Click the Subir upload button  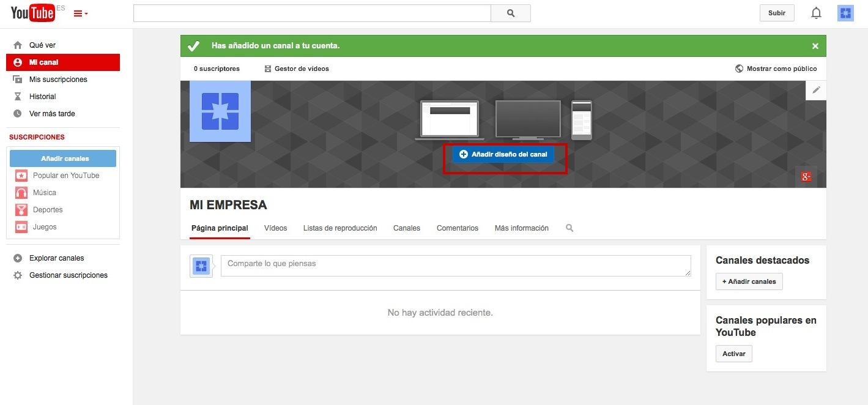(777, 13)
